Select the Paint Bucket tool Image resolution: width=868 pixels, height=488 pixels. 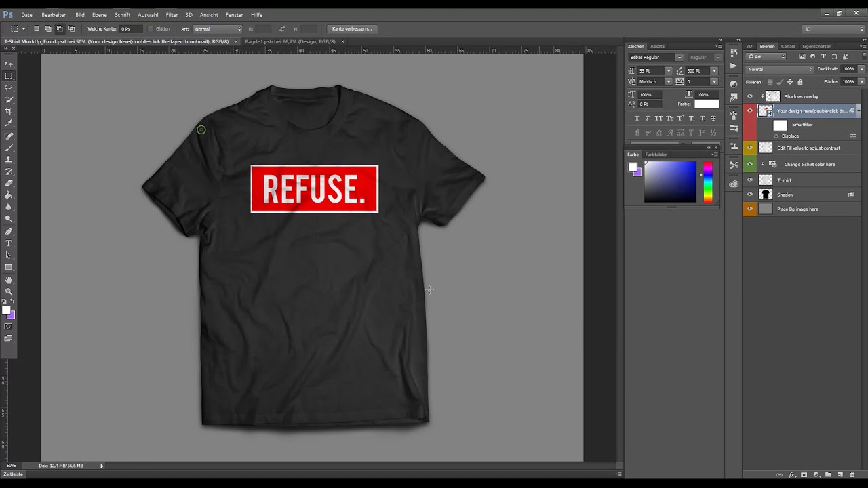click(9, 195)
